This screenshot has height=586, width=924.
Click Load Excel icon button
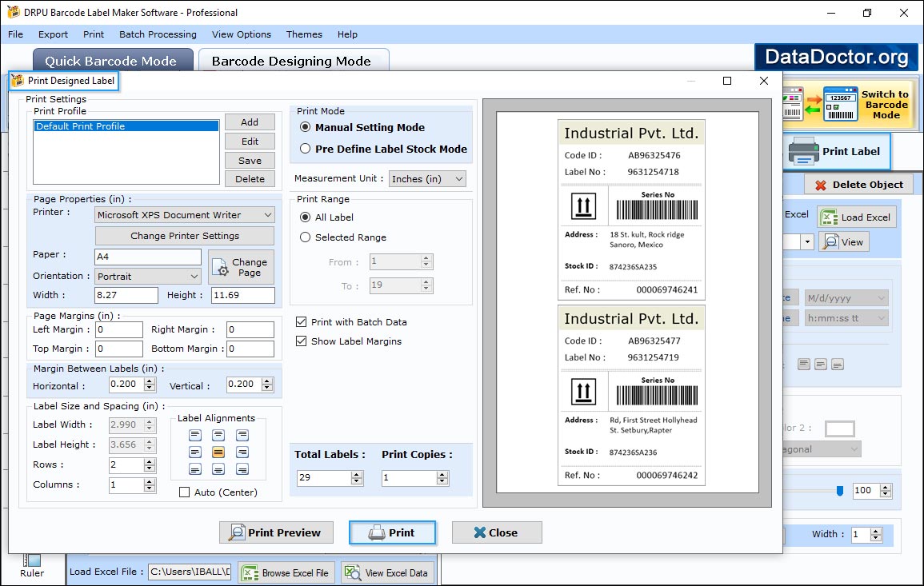(856, 217)
